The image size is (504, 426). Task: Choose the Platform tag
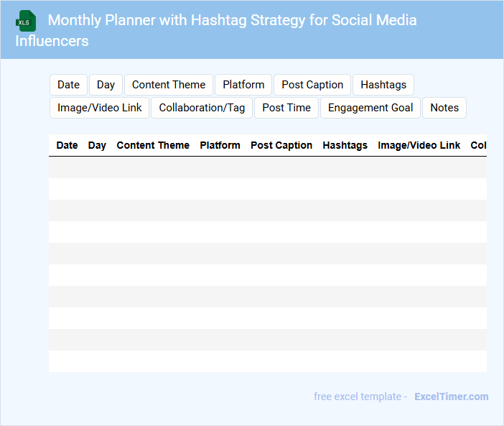243,85
